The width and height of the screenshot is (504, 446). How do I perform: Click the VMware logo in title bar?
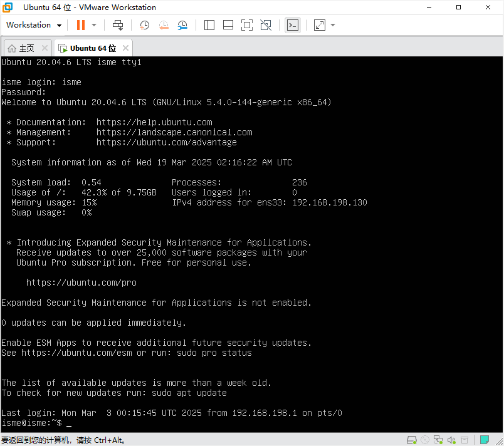click(8, 8)
